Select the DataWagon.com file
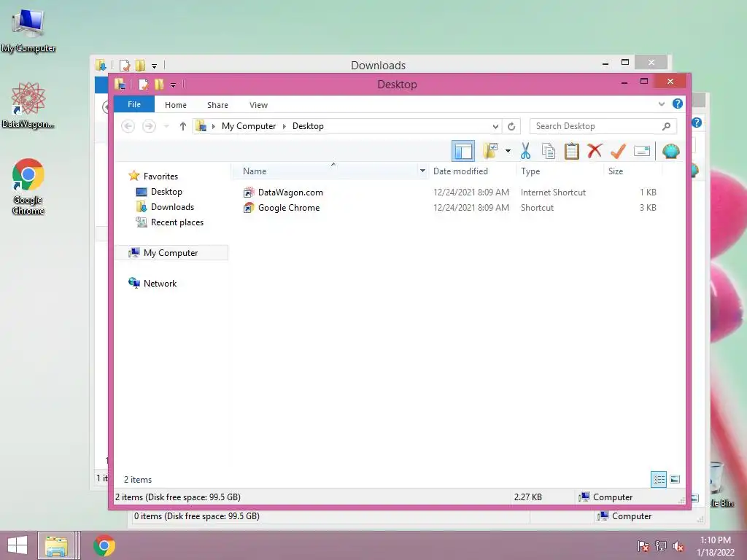The width and height of the screenshot is (747, 560). [290, 192]
